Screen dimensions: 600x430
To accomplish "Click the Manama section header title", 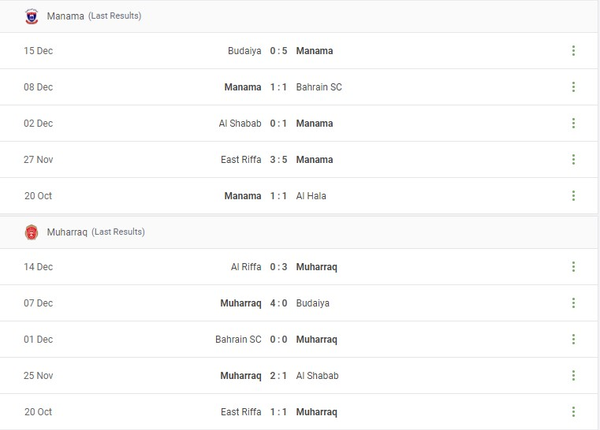I will pos(65,16).
